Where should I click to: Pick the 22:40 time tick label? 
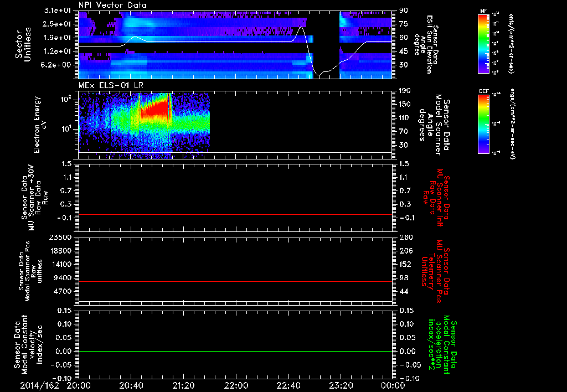[288, 385]
